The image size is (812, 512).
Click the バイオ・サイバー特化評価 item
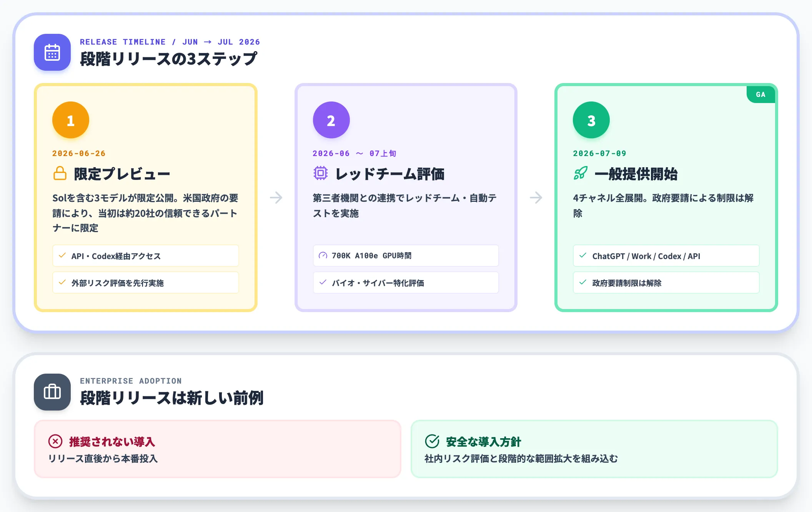pyautogui.click(x=406, y=283)
